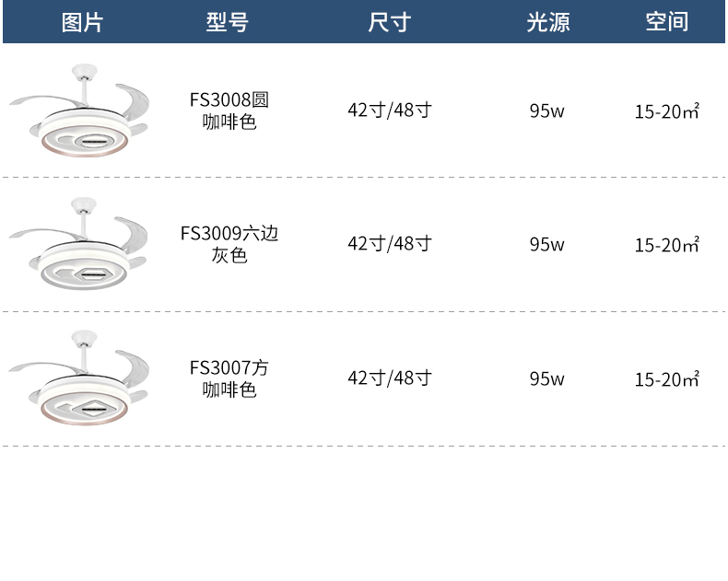This screenshot has width=728, height=581.
Task: Click the 42寸/48寸 size in FS3008 row
Action: (x=390, y=110)
